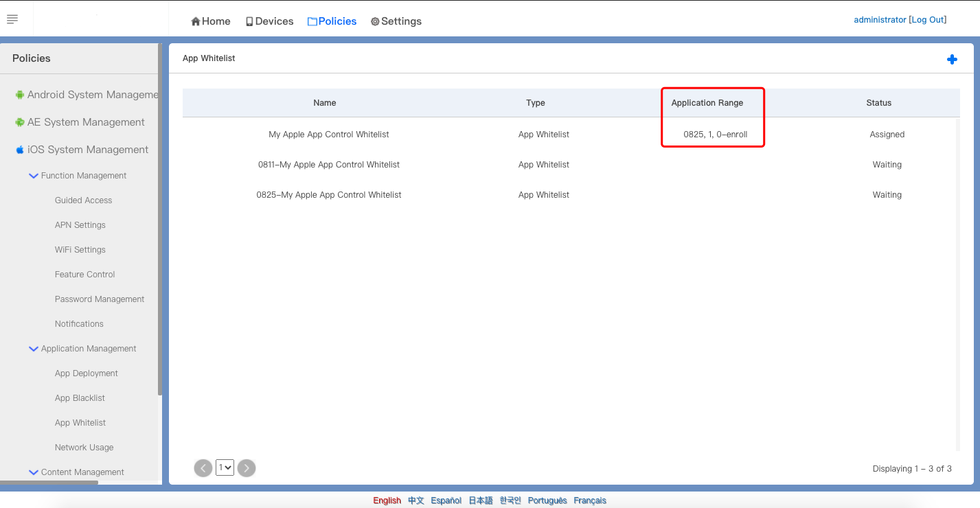This screenshot has height=508, width=980.
Task: Go to the previous page arrow
Action: [203, 468]
